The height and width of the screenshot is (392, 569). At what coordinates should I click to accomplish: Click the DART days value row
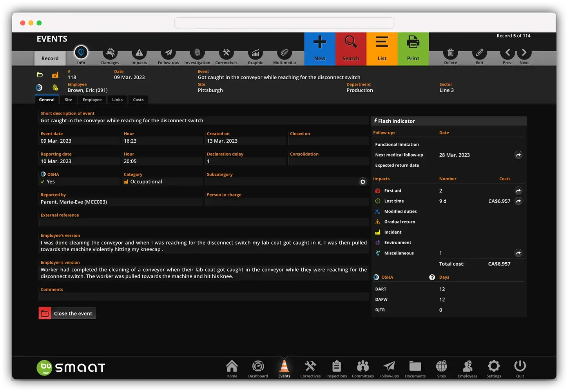pos(449,289)
